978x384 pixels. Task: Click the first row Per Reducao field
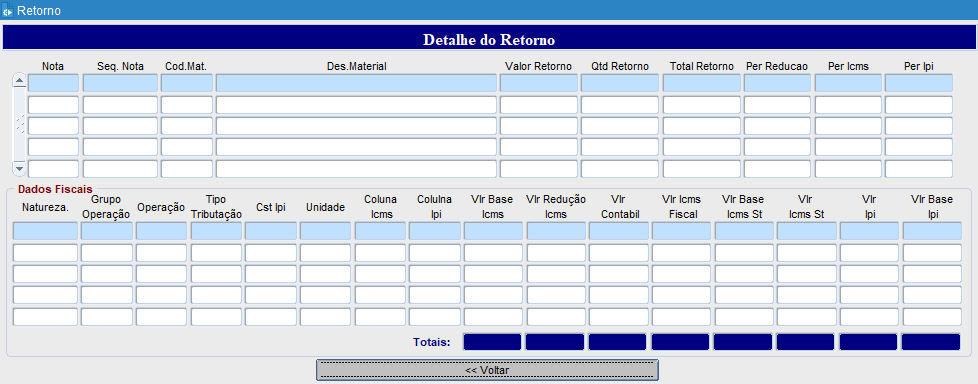coord(777,83)
